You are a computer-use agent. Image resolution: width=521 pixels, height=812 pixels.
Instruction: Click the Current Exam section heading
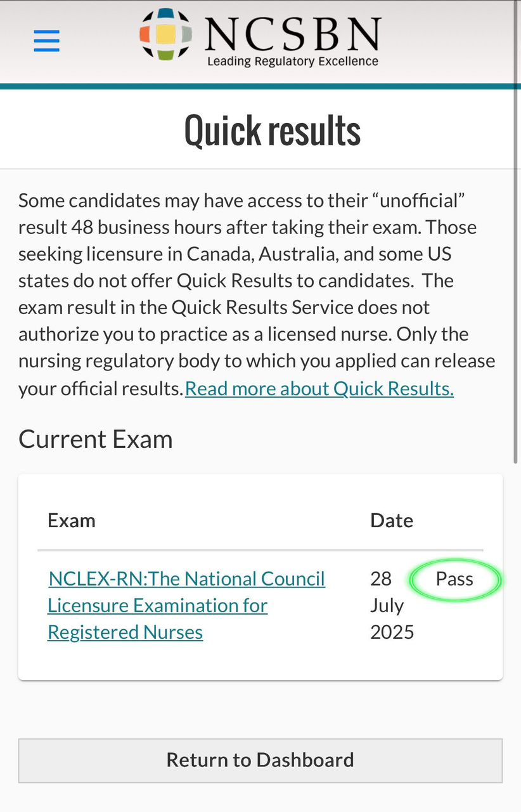click(96, 439)
